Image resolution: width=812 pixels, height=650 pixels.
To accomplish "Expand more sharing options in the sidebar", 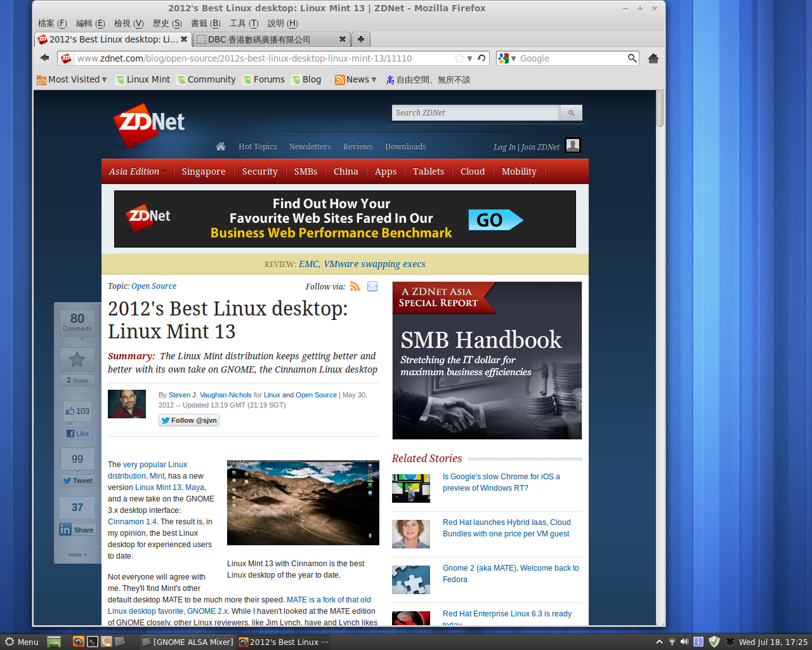I will pyautogui.click(x=78, y=555).
